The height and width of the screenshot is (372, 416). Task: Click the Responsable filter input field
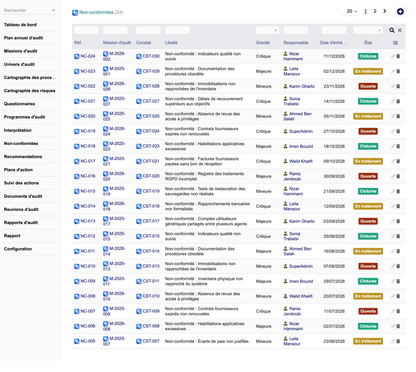(x=296, y=30)
